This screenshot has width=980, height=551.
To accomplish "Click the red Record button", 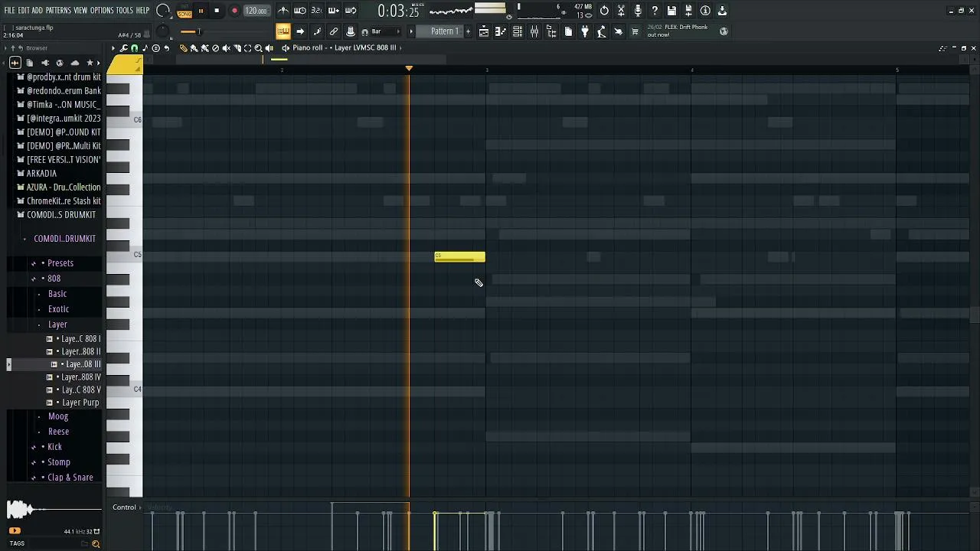I will [x=234, y=11].
